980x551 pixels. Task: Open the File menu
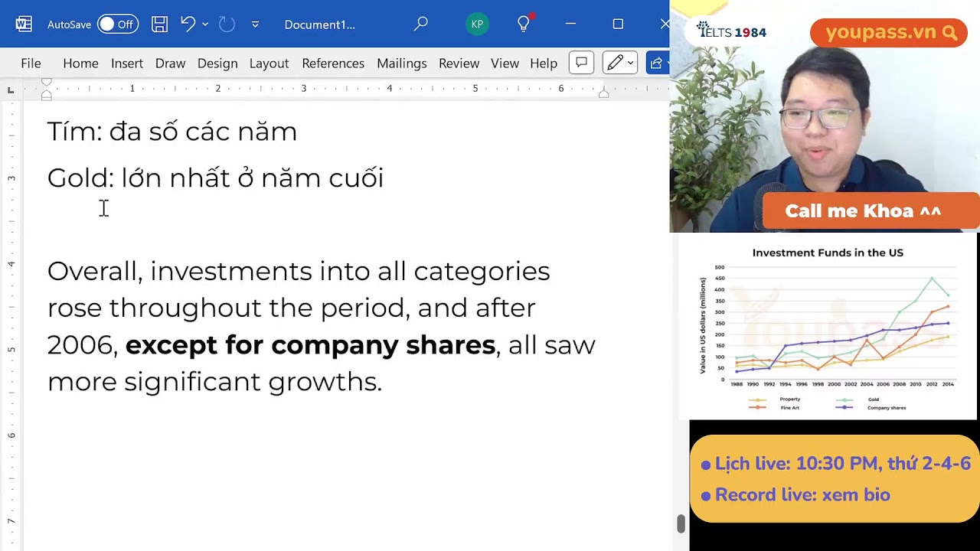(x=31, y=64)
